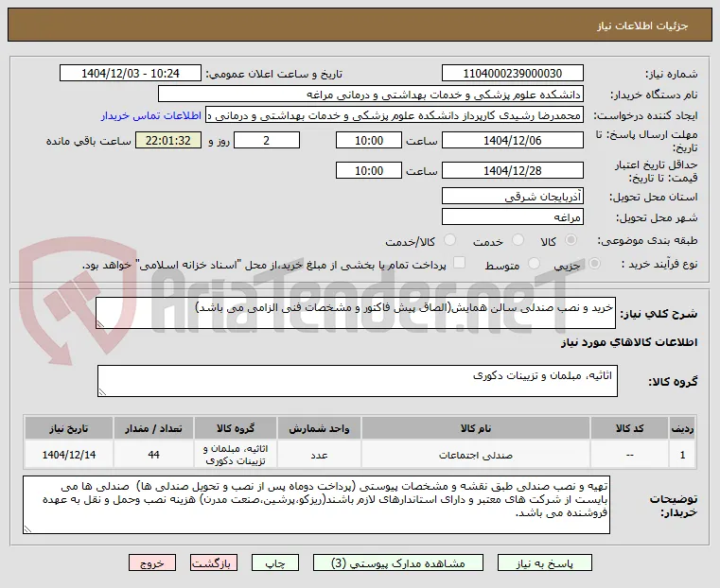Click the ردیف column header
720x588 pixels.
coord(683,428)
